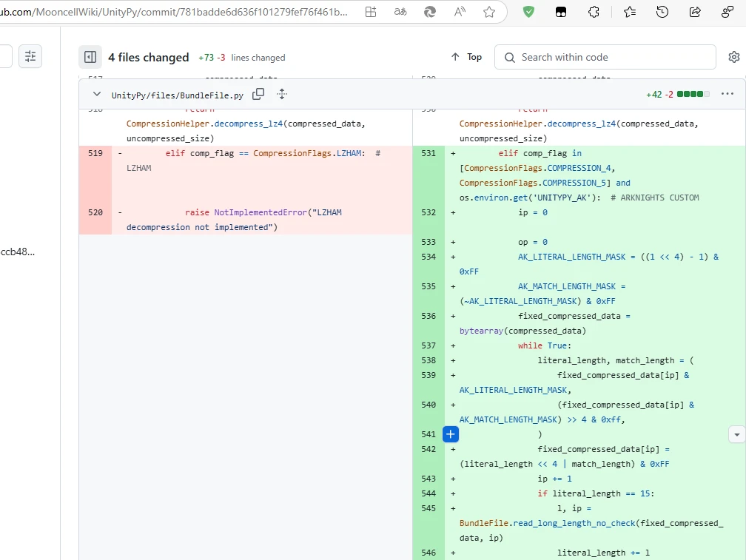This screenshot has width=746, height=560.
Task: Click deleted line number 520
Action: pos(95,212)
